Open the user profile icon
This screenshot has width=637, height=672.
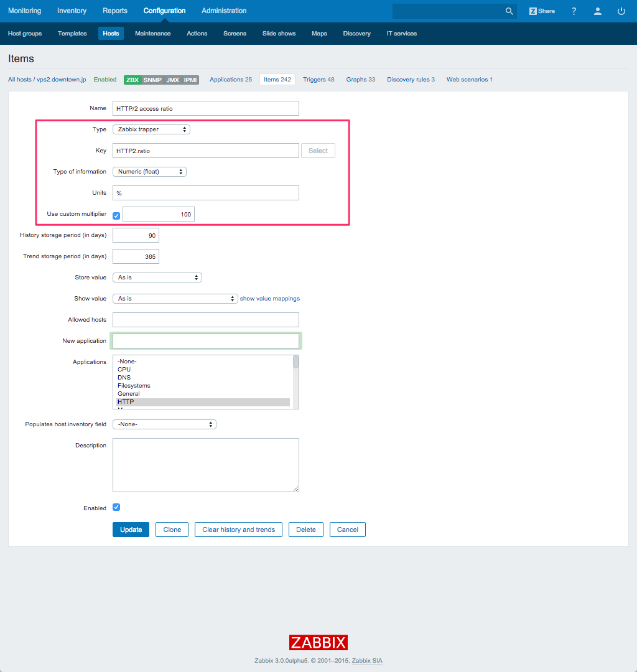(x=598, y=11)
